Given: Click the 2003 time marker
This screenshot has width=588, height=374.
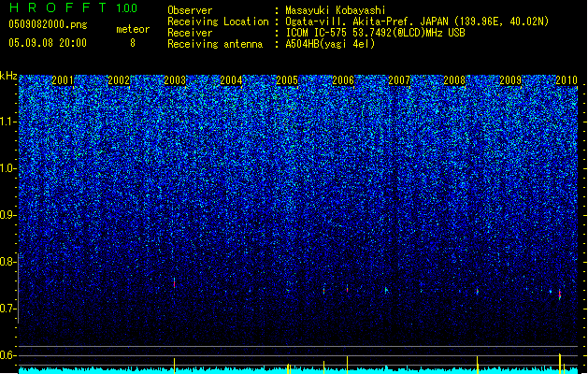Looking at the screenshot, I should 175,80.
